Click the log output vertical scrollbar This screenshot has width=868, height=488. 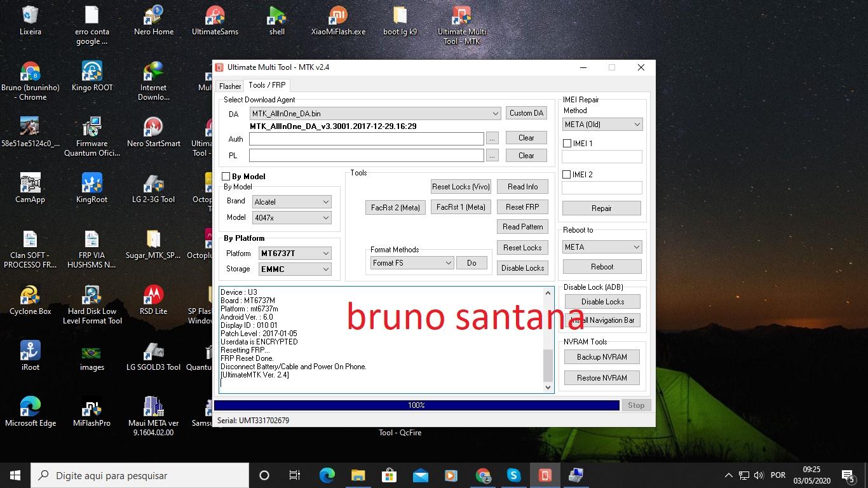tap(548, 340)
